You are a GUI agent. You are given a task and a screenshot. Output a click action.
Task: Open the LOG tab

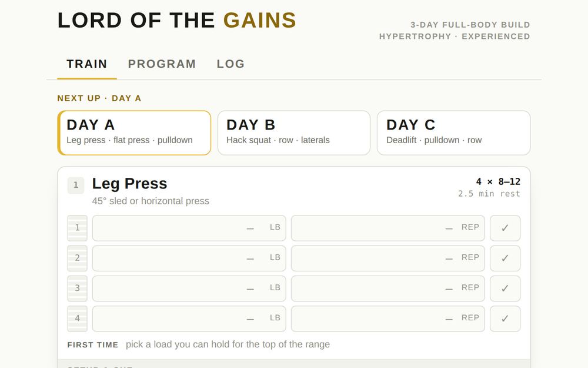(230, 64)
